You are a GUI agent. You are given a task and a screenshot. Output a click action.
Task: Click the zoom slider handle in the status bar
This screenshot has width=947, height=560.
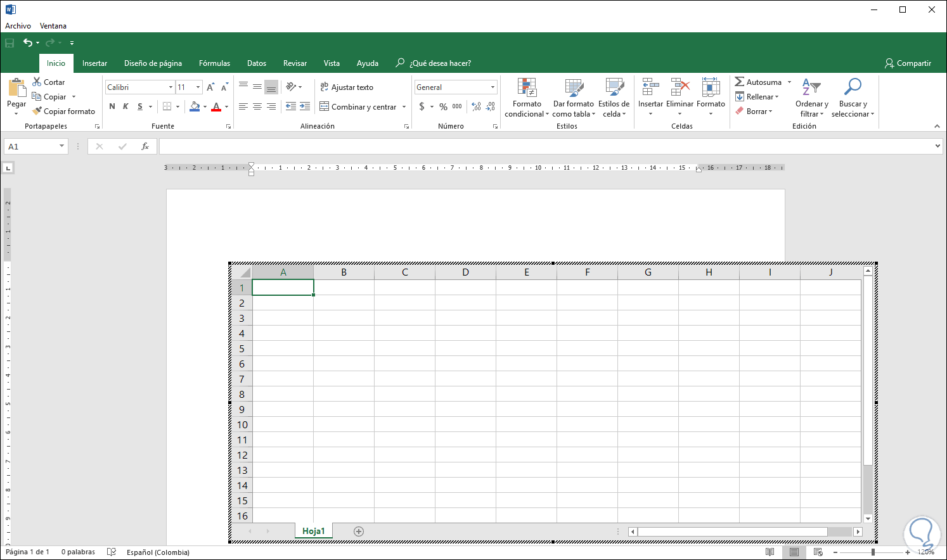873,552
